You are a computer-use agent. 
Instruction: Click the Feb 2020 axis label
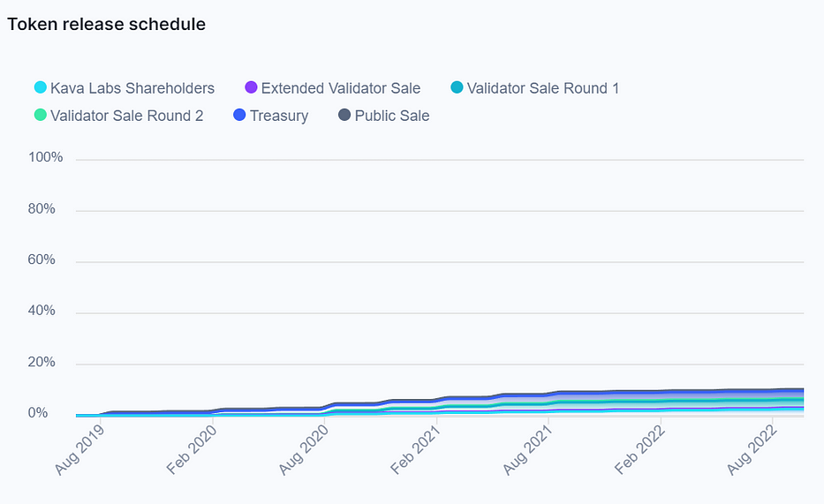click(x=192, y=449)
